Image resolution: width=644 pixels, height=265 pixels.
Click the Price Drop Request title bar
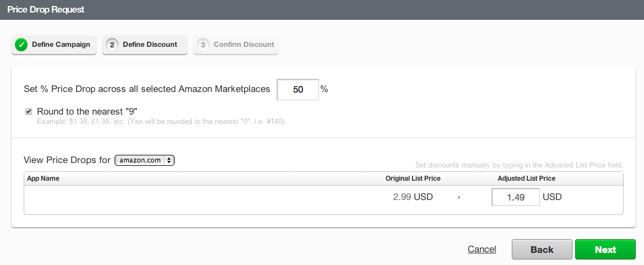click(322, 10)
